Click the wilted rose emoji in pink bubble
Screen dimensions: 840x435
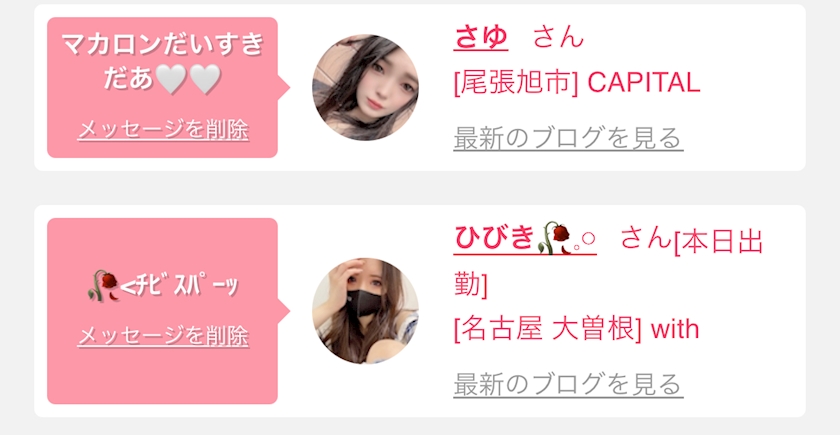(103, 286)
